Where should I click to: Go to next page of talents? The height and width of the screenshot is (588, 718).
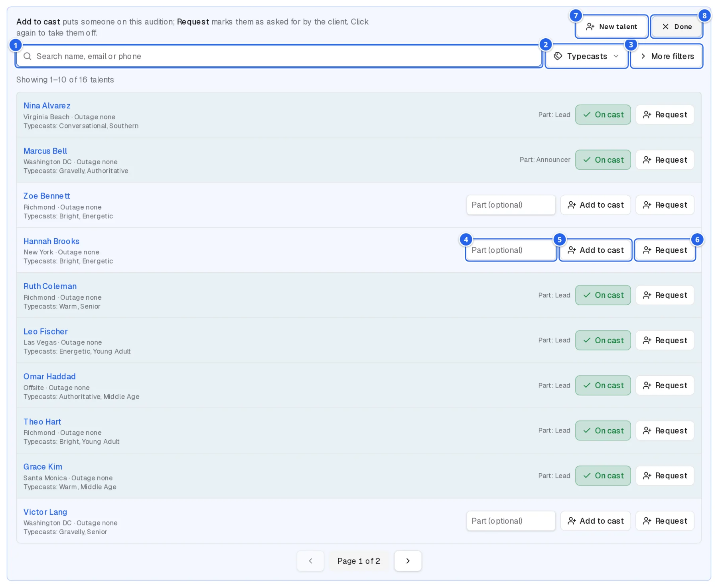pos(408,561)
